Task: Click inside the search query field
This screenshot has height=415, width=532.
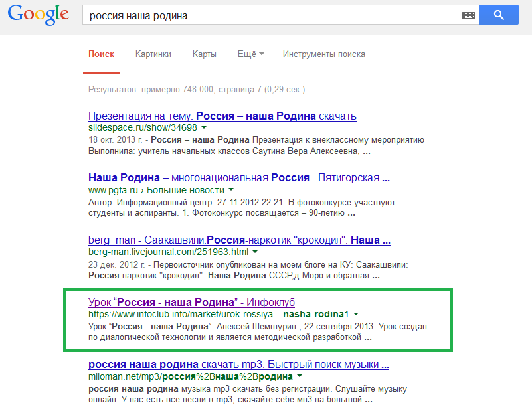Action: 266,15
